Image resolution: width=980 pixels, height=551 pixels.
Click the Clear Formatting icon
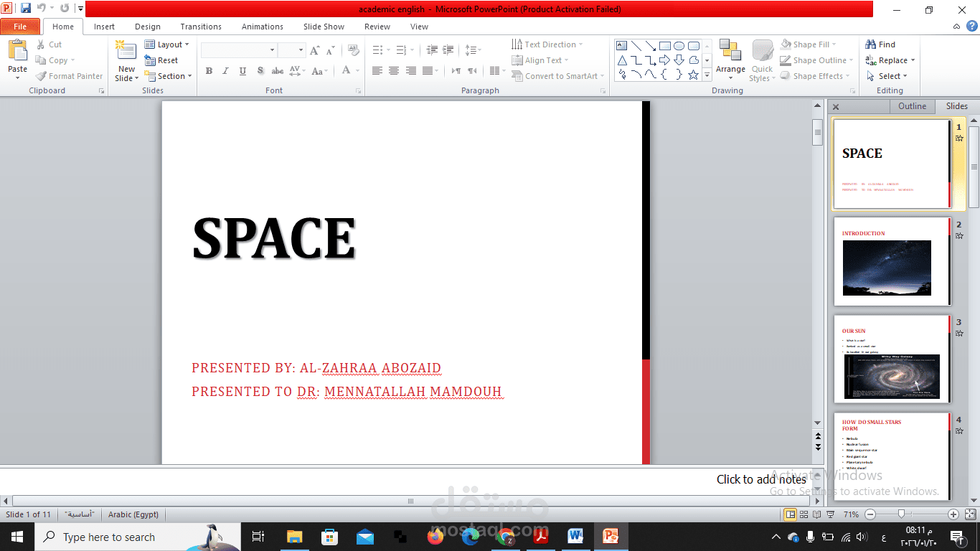pyautogui.click(x=353, y=50)
